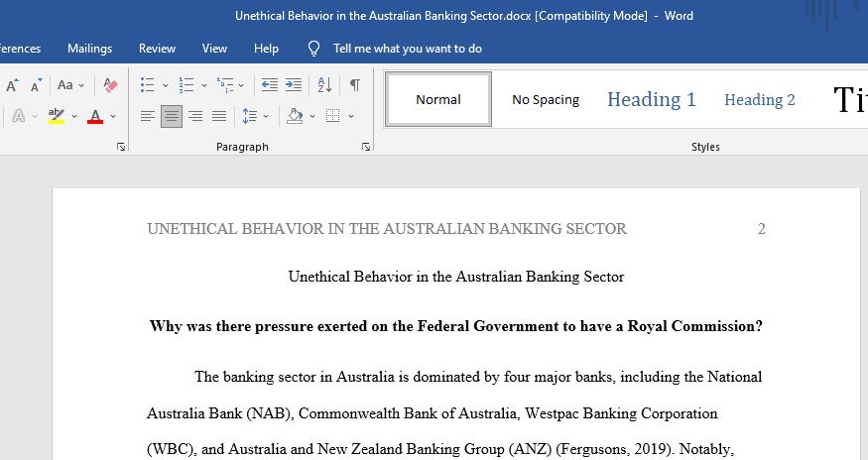Viewport: 868px width, 460px height.
Task: Open multilevel list dropdown
Action: point(241,85)
